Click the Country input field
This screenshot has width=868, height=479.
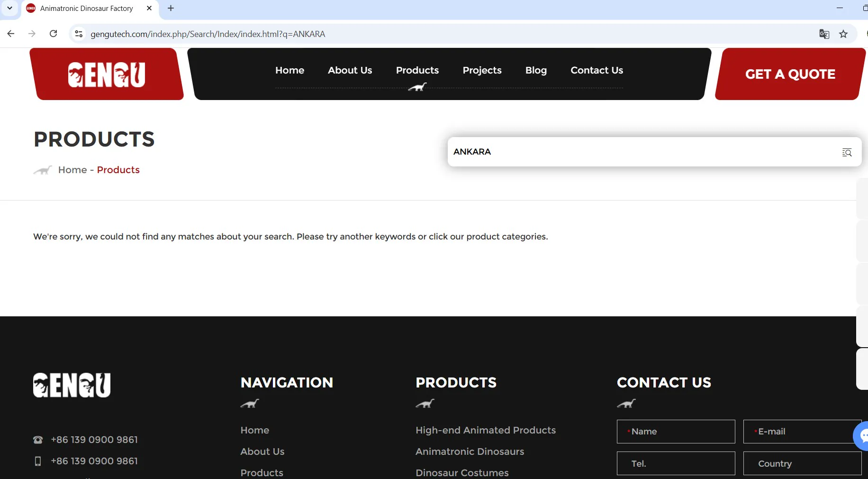[802, 463]
